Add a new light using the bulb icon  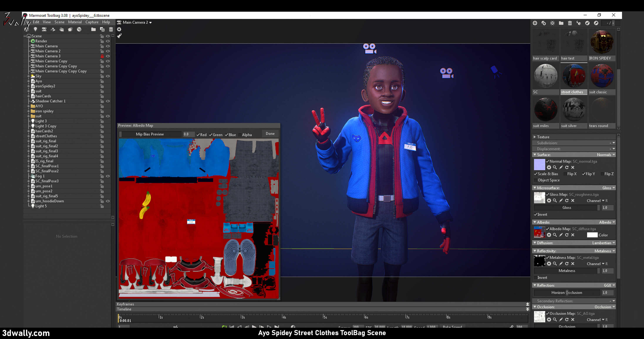[35, 29]
